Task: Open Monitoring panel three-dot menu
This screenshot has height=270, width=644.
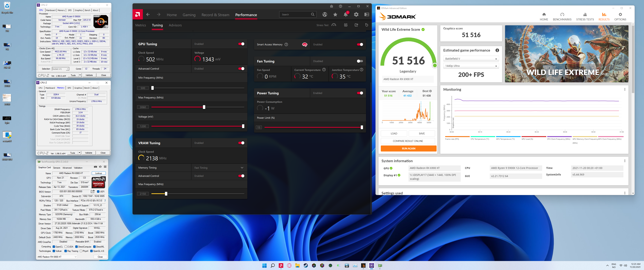Action: tap(625, 89)
